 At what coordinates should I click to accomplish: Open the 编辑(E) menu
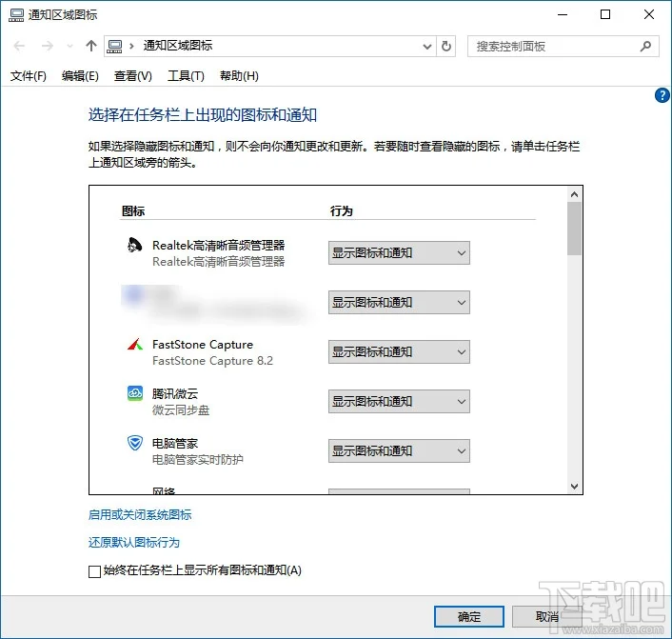pos(80,76)
